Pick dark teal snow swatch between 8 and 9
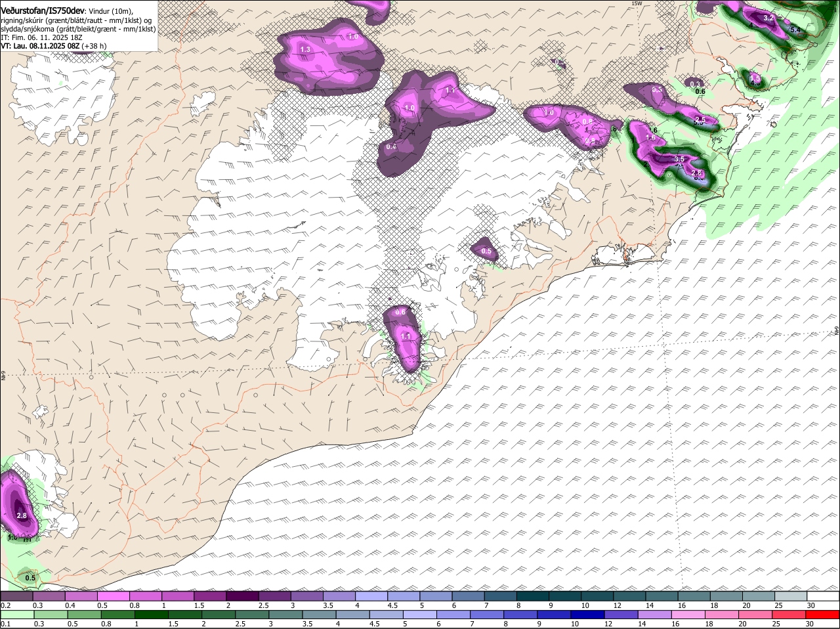Viewport: 840px width, 629px height. pyautogui.click(x=533, y=596)
